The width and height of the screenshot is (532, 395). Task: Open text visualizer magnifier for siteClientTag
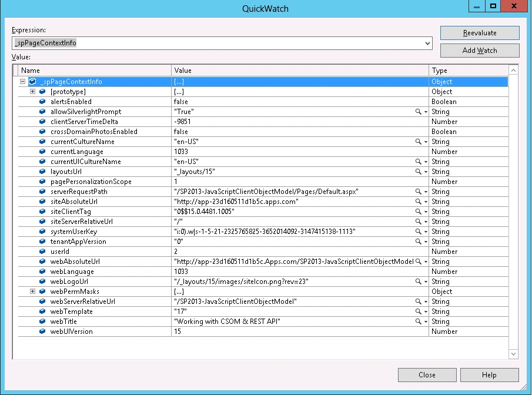(419, 212)
